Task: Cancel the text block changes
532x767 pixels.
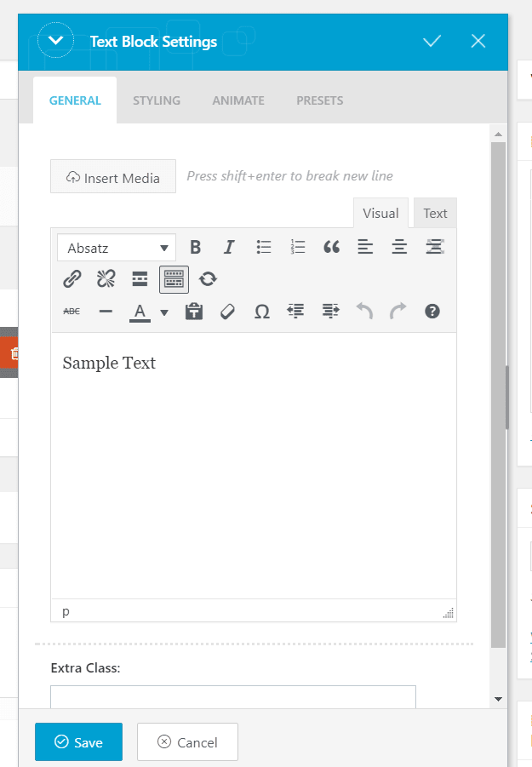Action: coord(188,742)
